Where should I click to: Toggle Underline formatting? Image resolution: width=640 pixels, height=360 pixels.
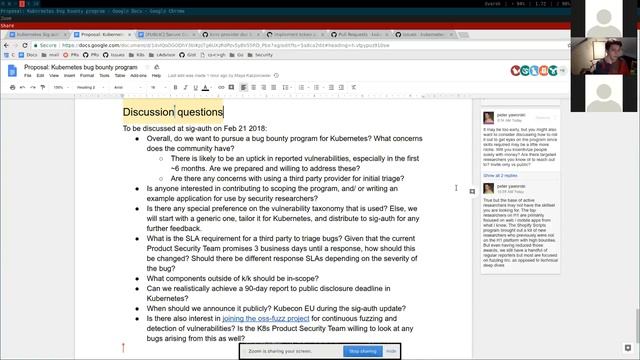(x=196, y=87)
